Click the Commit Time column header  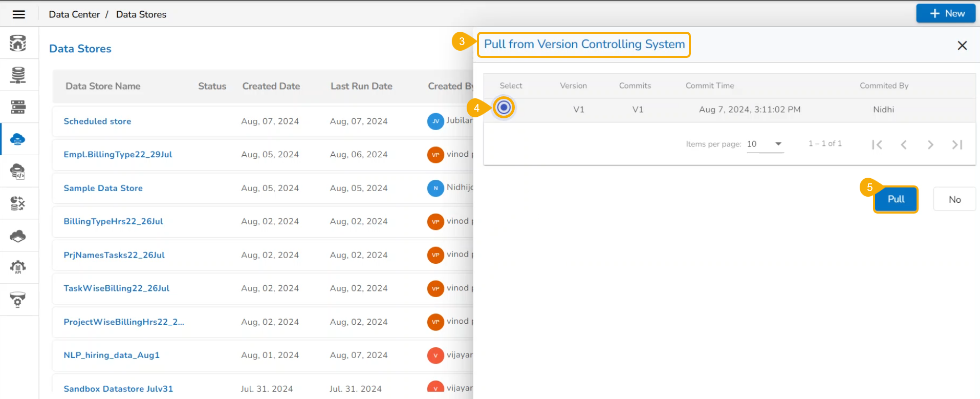[x=710, y=86]
